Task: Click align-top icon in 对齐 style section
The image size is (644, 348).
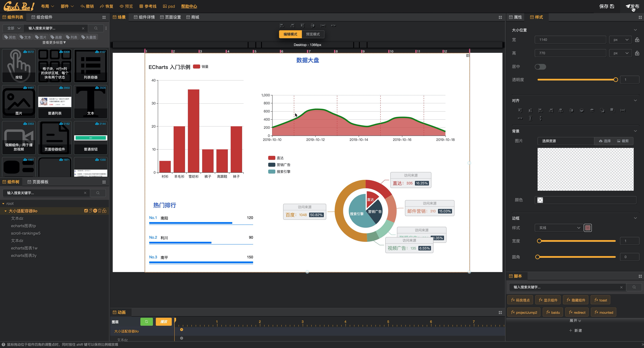Action: click(x=520, y=110)
